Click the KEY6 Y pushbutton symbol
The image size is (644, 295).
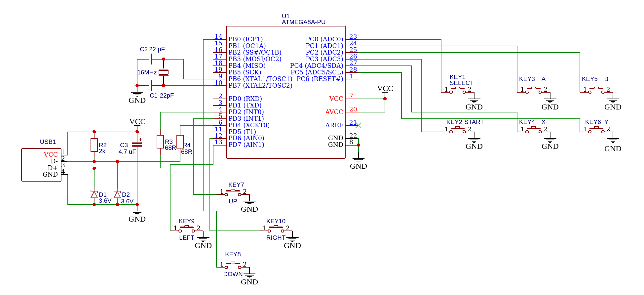pos(596,130)
